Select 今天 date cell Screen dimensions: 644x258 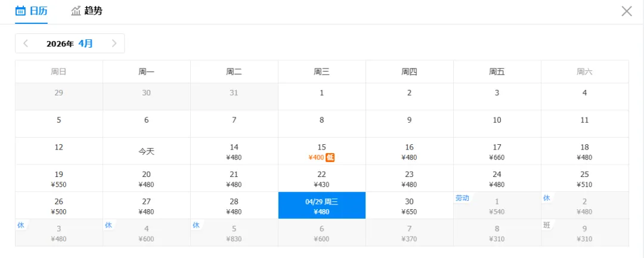[x=147, y=151]
